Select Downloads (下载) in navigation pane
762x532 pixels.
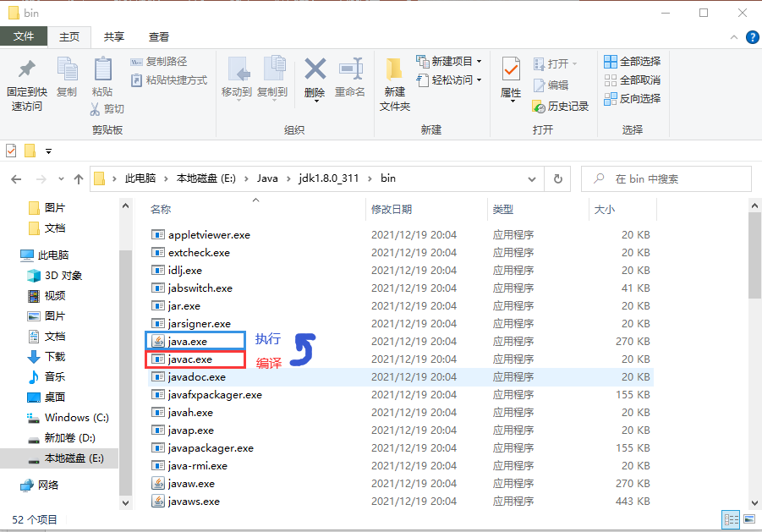(x=47, y=357)
